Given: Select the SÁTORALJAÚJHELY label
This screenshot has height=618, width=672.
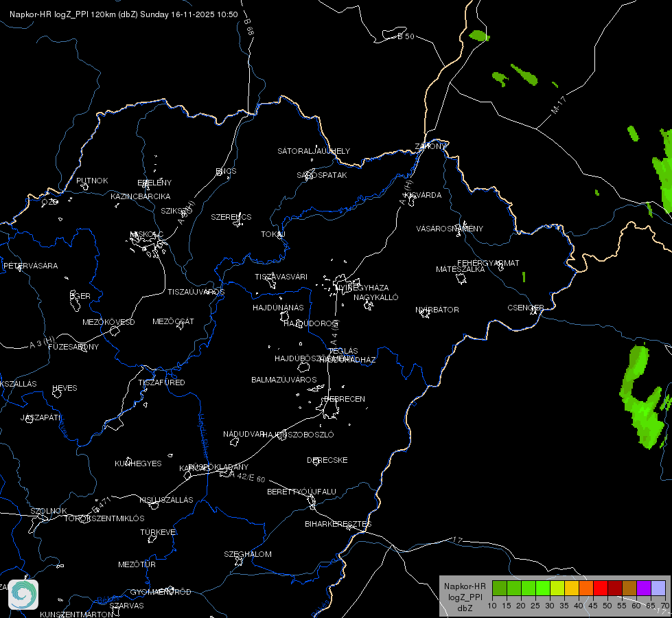Looking at the screenshot, I should tap(314, 151).
